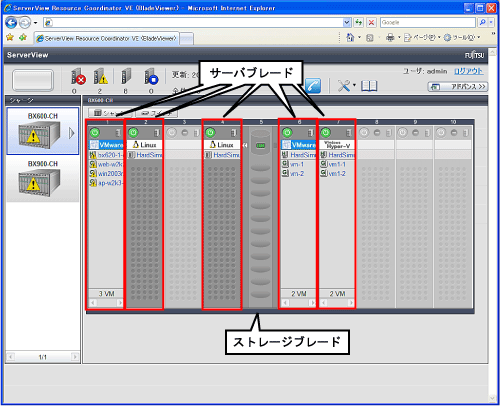The height and width of the screenshot is (406, 500).
Task: Click the error servers status icon
Action: tap(79, 77)
